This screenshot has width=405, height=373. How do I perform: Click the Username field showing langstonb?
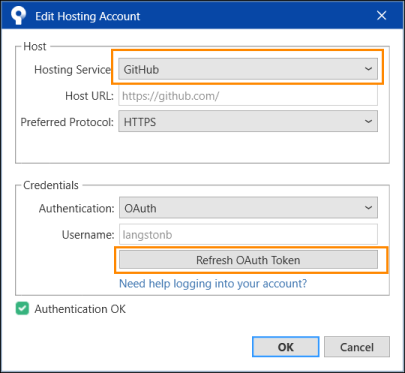pyautogui.click(x=248, y=234)
